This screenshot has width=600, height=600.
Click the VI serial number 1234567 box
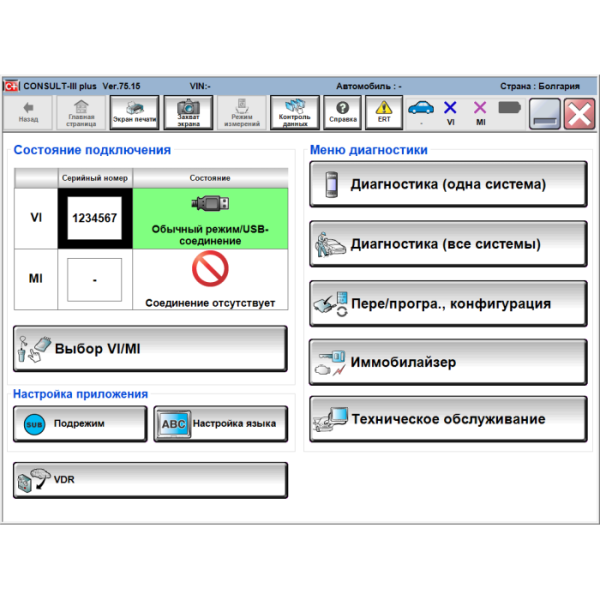94,218
